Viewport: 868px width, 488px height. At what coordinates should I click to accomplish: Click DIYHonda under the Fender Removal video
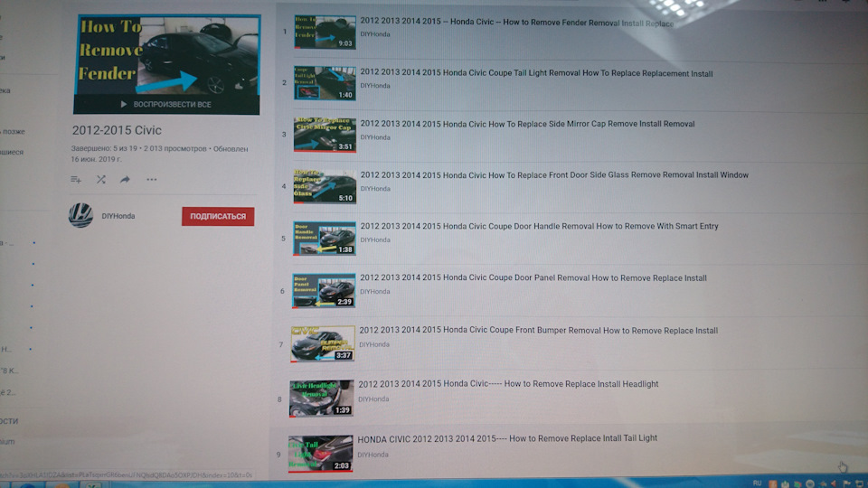[375, 34]
